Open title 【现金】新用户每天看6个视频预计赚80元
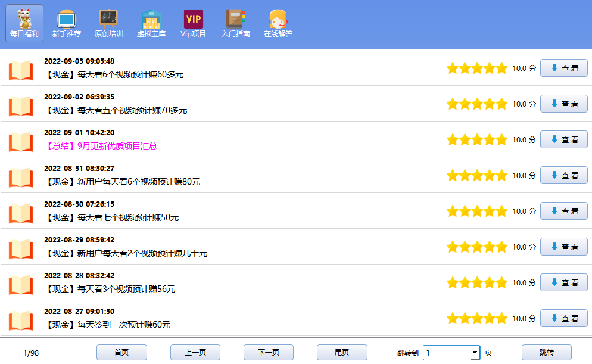This screenshot has height=364, width=592. (122, 182)
